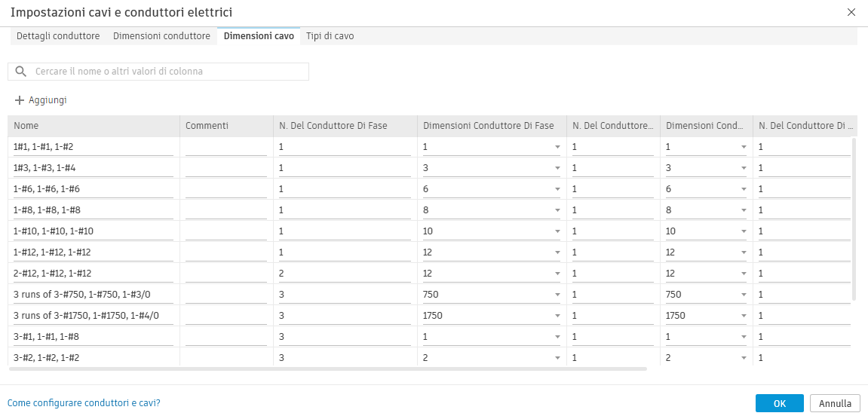Click the search magnifier icon

point(21,72)
